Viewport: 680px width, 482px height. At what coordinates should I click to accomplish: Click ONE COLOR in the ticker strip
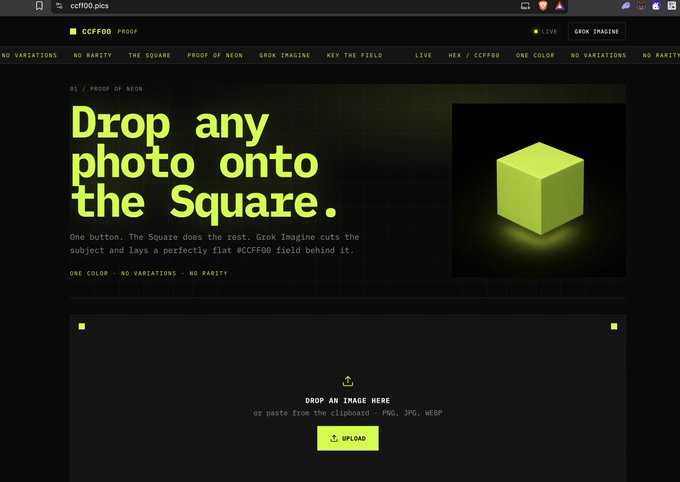535,55
